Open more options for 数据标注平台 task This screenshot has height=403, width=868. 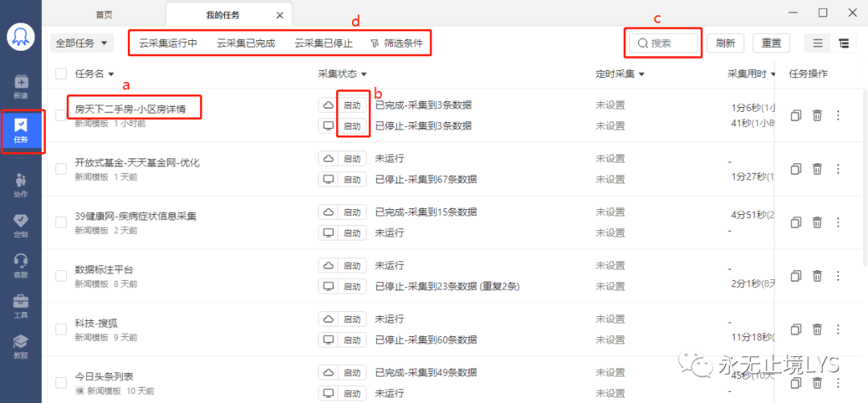point(837,275)
